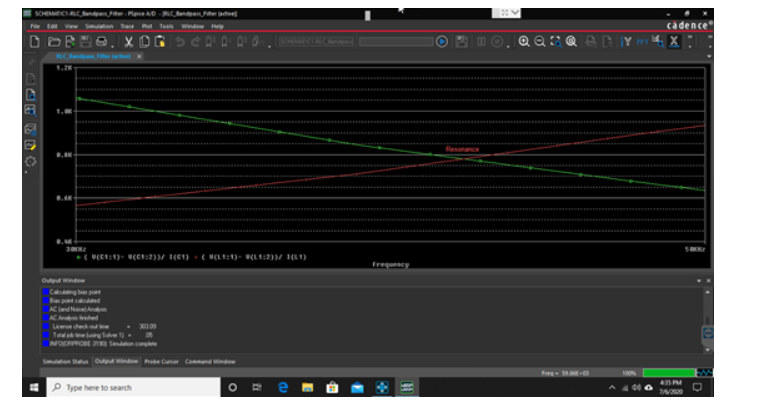Save the current data with diskette icon
This screenshot has height=413, width=757.
(85, 42)
